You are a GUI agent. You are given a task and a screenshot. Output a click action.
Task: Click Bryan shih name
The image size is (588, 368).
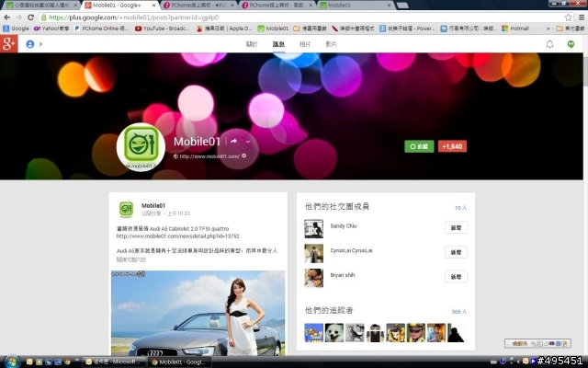(343, 275)
